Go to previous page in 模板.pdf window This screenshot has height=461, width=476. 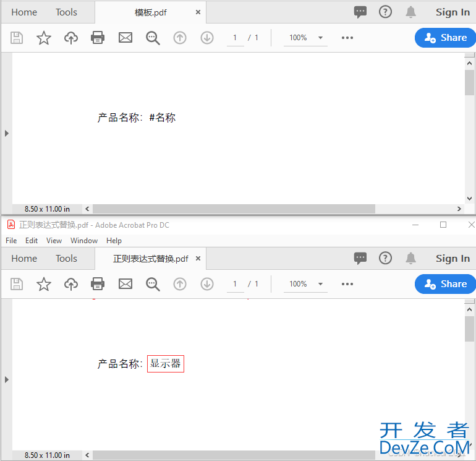click(180, 38)
